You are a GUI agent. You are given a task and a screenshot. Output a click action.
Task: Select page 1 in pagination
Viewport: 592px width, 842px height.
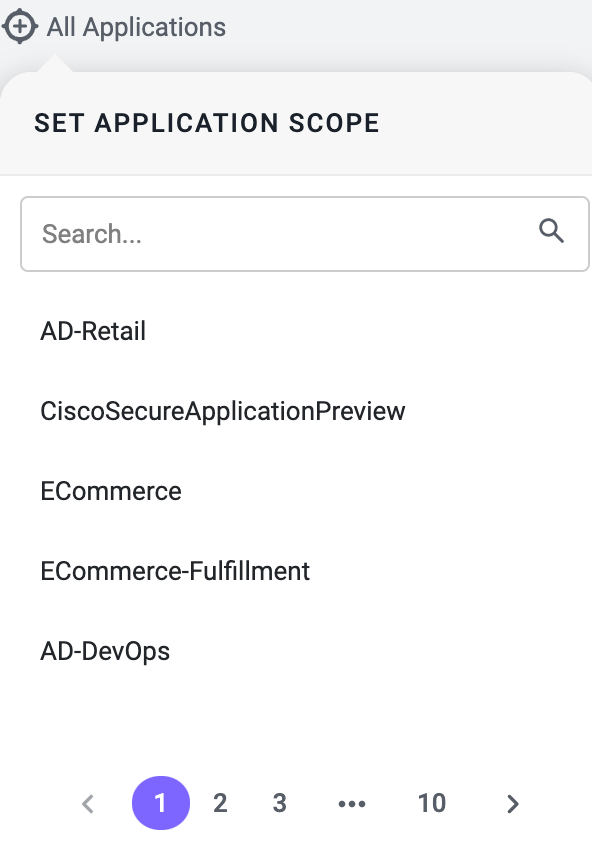click(161, 803)
